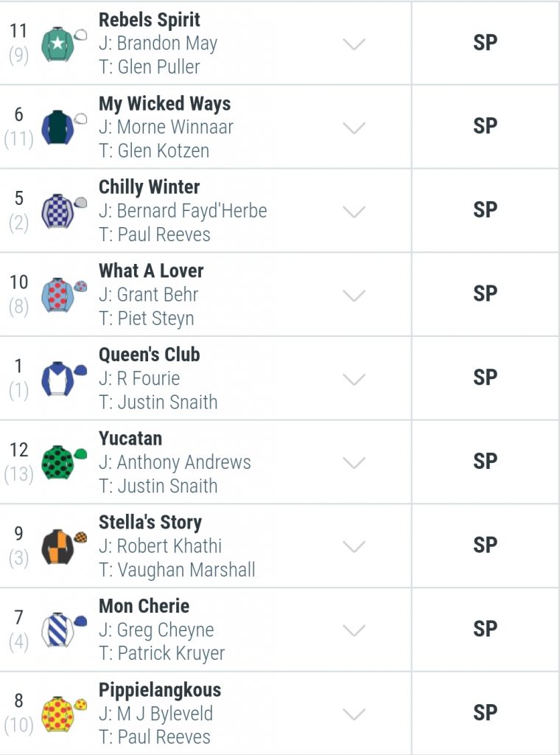The width and height of the screenshot is (560, 755).
Task: Expand Pippielangkous details chevron
Action: pos(354,714)
